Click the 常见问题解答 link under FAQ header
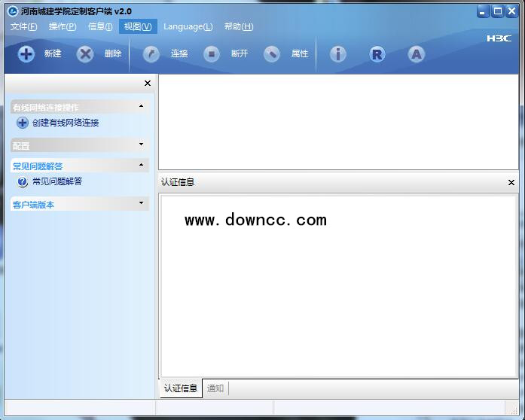Screen dimensions: 525x420 [x=57, y=181]
